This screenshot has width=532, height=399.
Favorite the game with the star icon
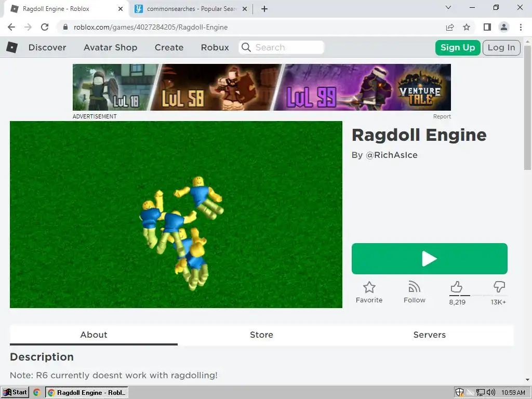(x=369, y=287)
